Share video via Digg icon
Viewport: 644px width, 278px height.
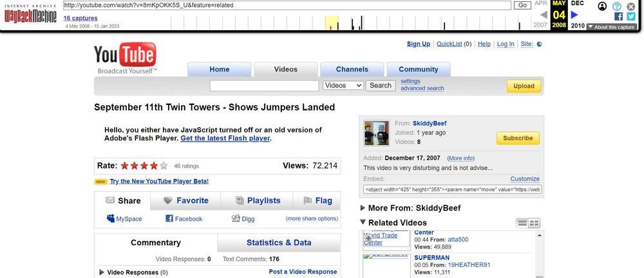236,218
